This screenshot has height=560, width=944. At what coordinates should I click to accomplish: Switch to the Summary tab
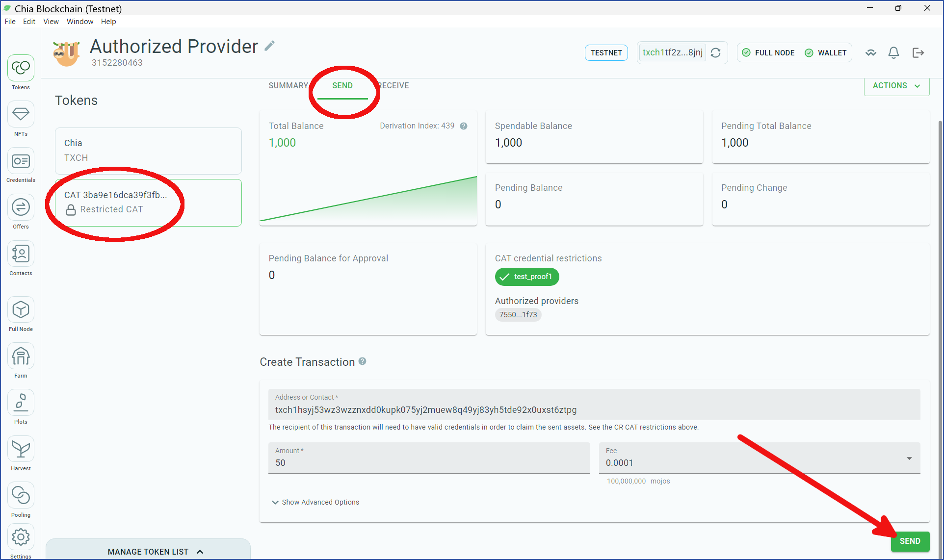288,85
